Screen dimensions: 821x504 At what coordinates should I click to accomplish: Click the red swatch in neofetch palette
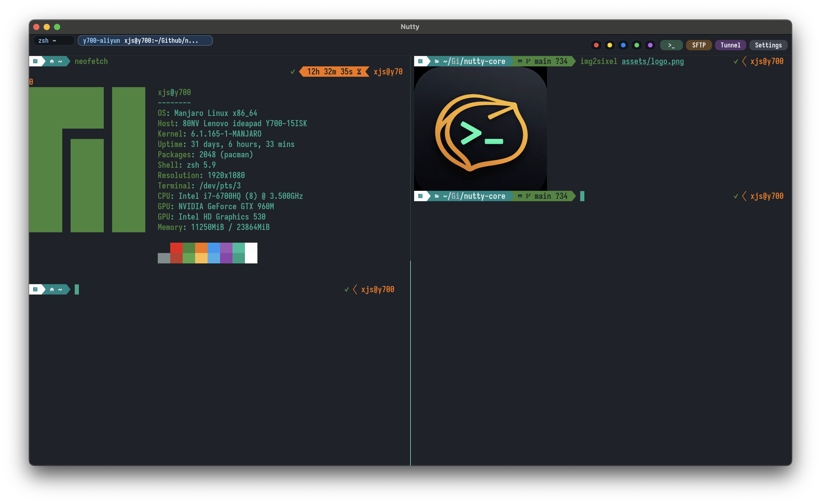click(176, 248)
